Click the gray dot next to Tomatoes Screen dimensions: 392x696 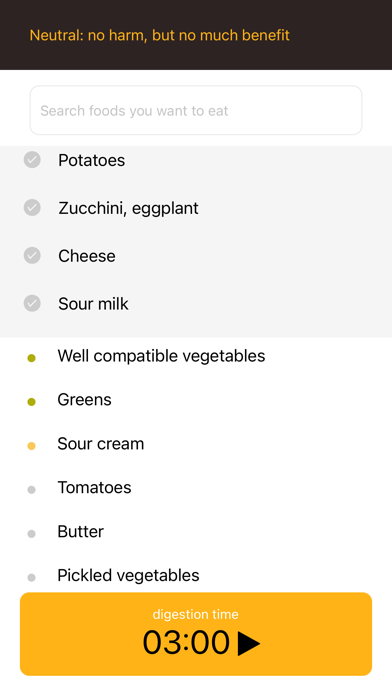32,490
